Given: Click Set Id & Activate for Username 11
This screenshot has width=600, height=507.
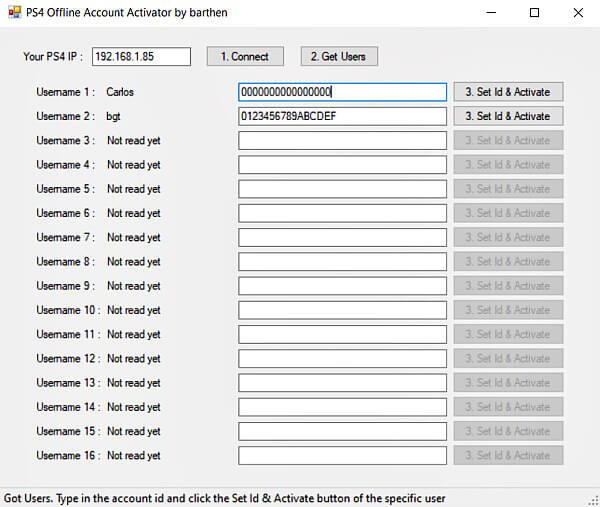Looking at the screenshot, I should pos(508,334).
